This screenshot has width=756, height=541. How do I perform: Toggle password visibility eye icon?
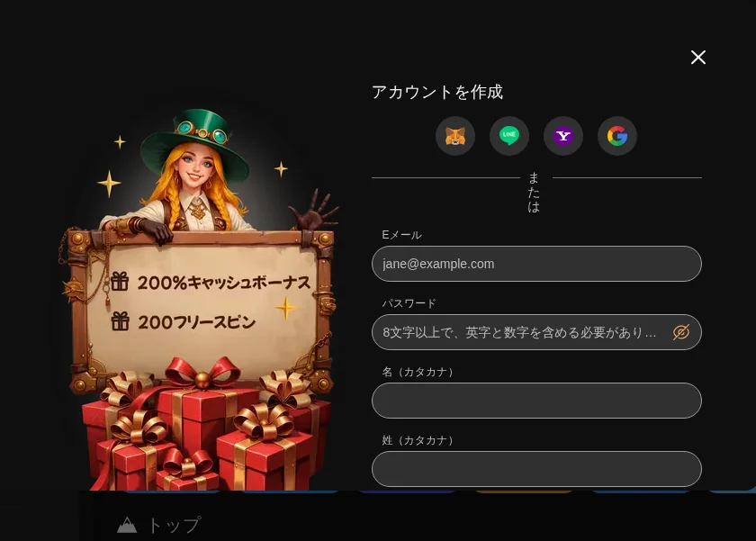pyautogui.click(x=680, y=332)
